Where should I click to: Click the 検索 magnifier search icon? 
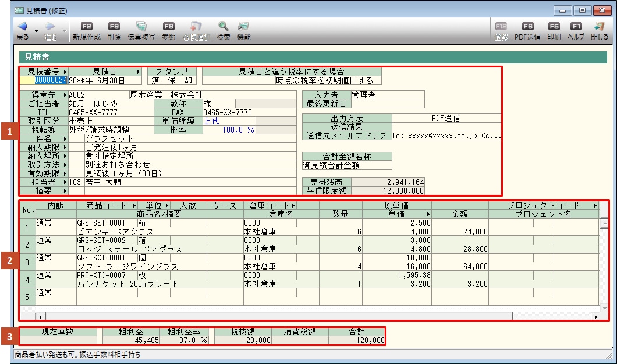tap(223, 27)
